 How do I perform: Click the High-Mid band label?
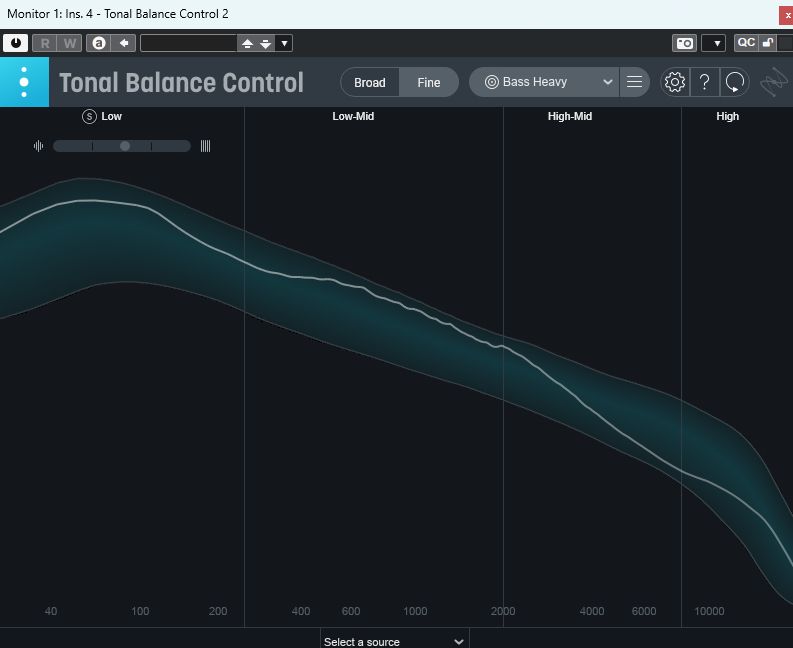coord(569,116)
